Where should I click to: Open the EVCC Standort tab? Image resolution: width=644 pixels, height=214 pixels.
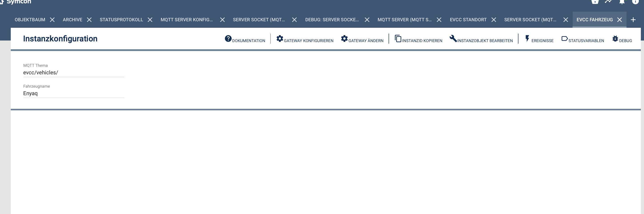[x=468, y=20]
